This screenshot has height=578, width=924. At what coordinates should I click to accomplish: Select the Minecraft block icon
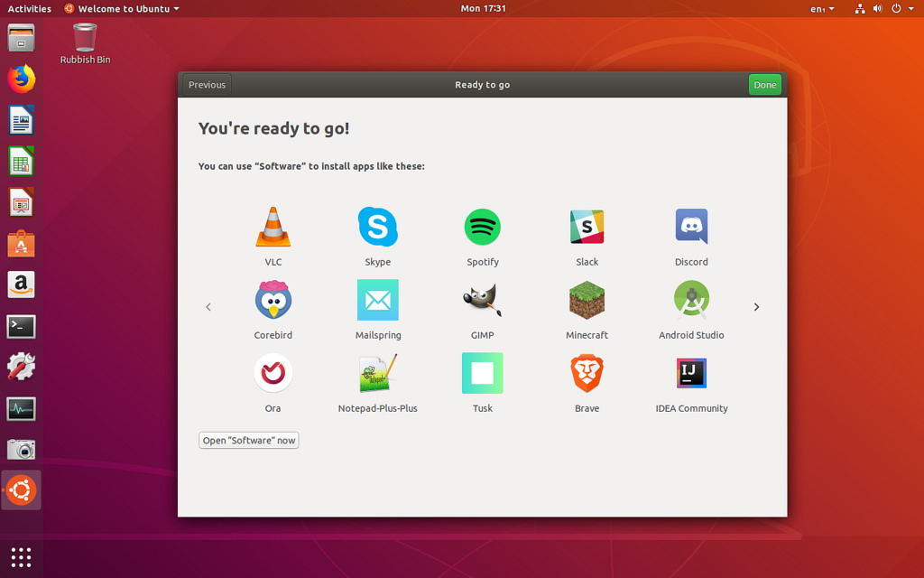click(x=587, y=300)
